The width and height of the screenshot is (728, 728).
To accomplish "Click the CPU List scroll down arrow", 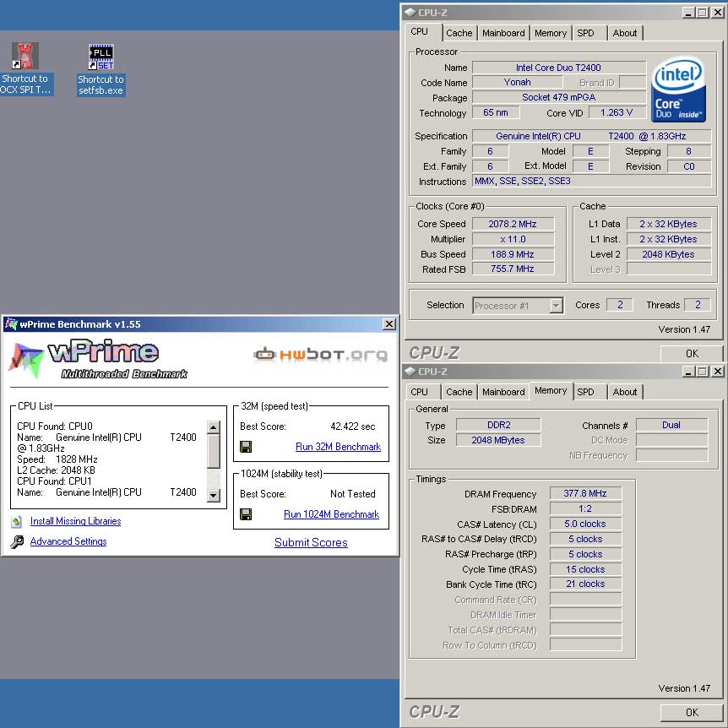I will tap(213, 496).
